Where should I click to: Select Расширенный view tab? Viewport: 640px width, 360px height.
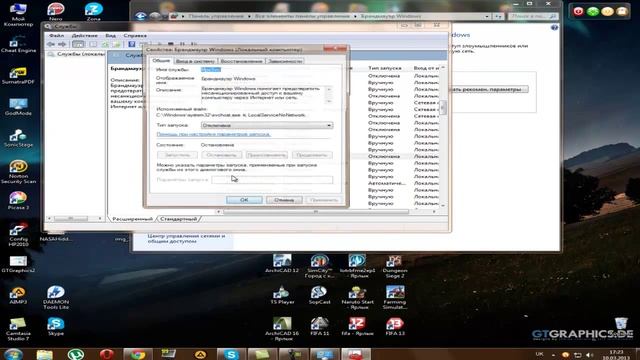point(132,219)
